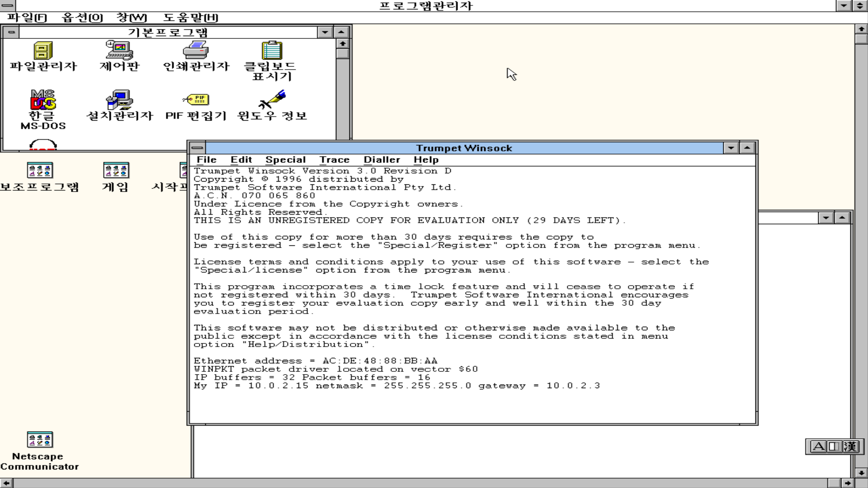This screenshot has height=488, width=868.
Task: Click the A button in IME toolbar
Action: [x=818, y=447]
